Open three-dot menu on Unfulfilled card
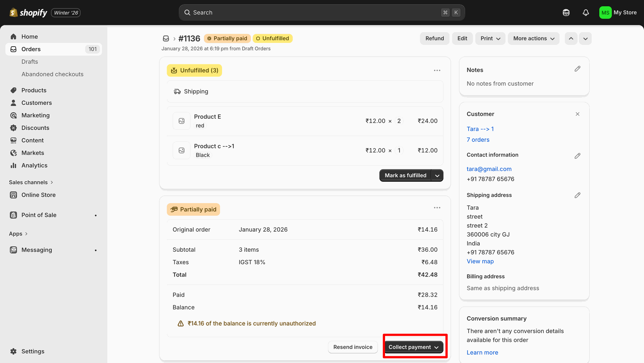The height and width of the screenshot is (363, 644). click(437, 70)
